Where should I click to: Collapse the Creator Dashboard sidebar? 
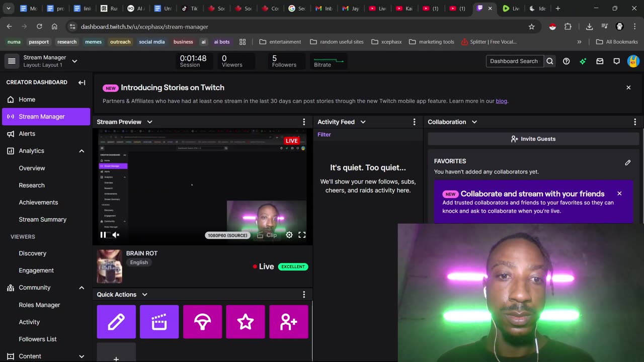(x=82, y=82)
